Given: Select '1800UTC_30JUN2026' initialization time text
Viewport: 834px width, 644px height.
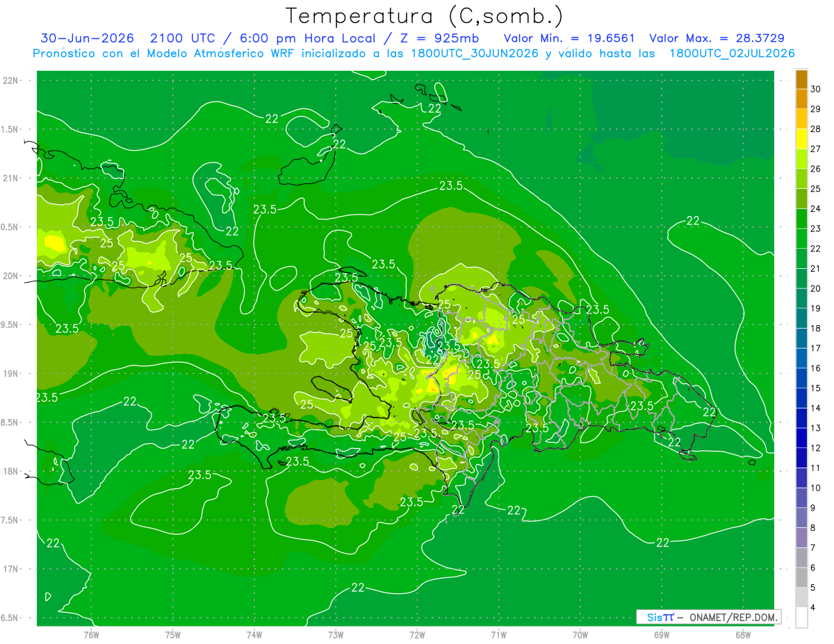Looking at the screenshot, I should [474, 53].
